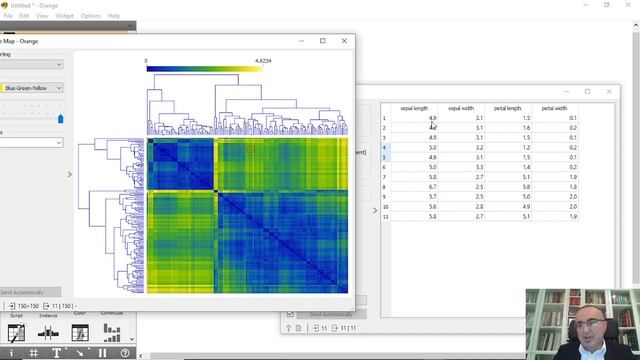
Task: Select the text annotation 'T' tool
Action: pos(56,353)
